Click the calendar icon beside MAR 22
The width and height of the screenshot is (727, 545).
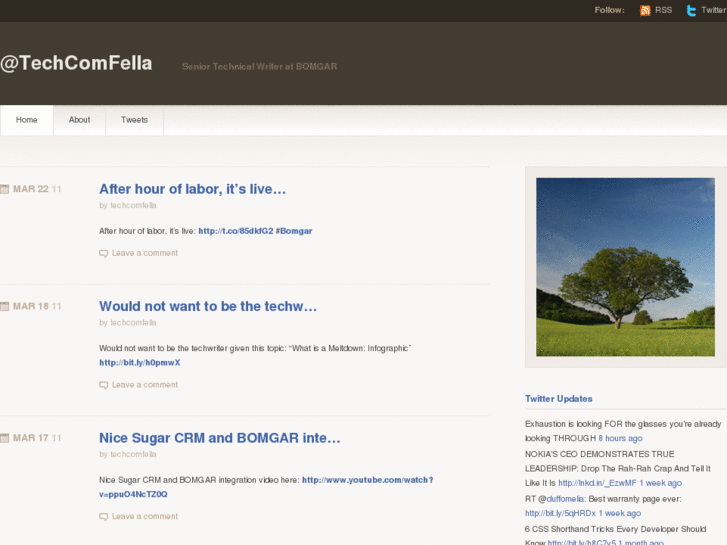click(x=5, y=189)
